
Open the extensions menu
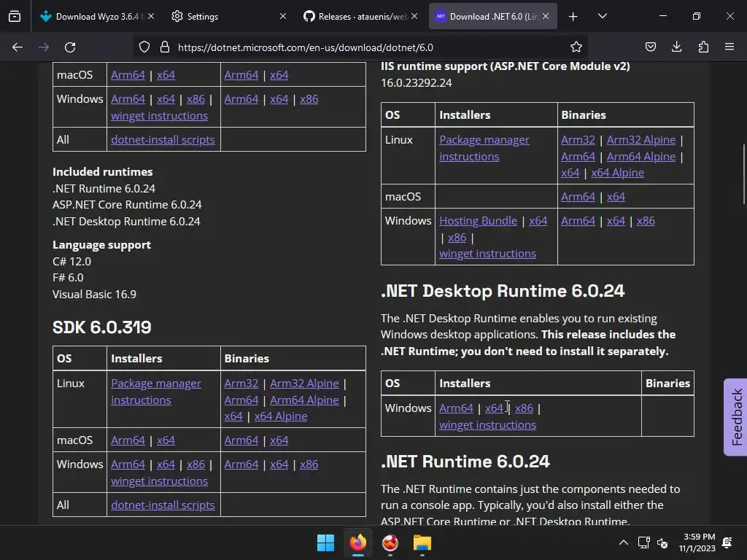[x=703, y=47]
